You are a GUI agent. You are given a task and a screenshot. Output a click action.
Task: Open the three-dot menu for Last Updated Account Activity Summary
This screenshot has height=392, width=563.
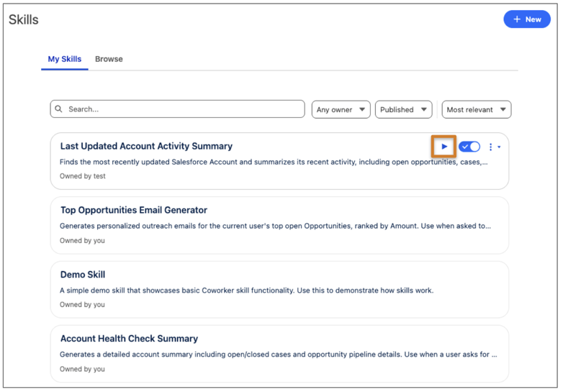click(494, 147)
